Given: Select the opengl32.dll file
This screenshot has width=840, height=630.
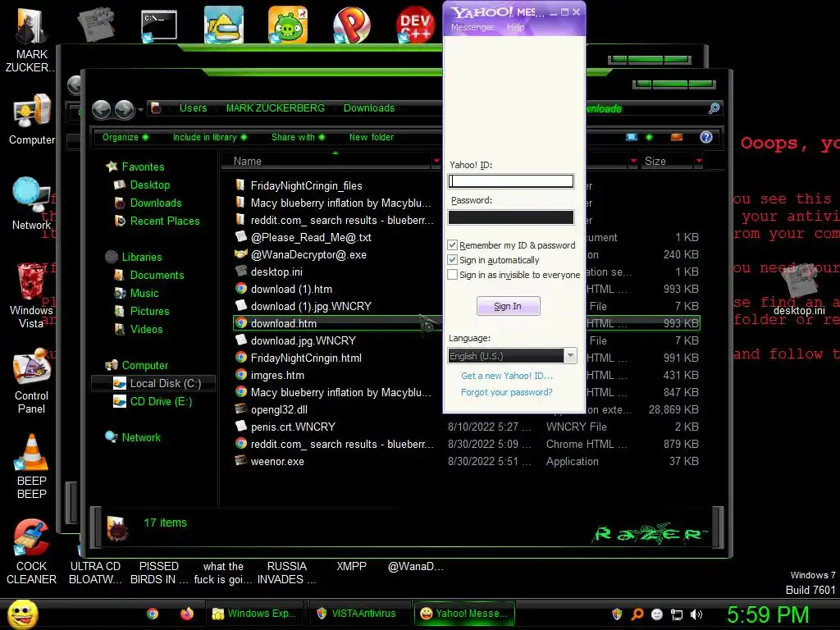Looking at the screenshot, I should (279, 410).
